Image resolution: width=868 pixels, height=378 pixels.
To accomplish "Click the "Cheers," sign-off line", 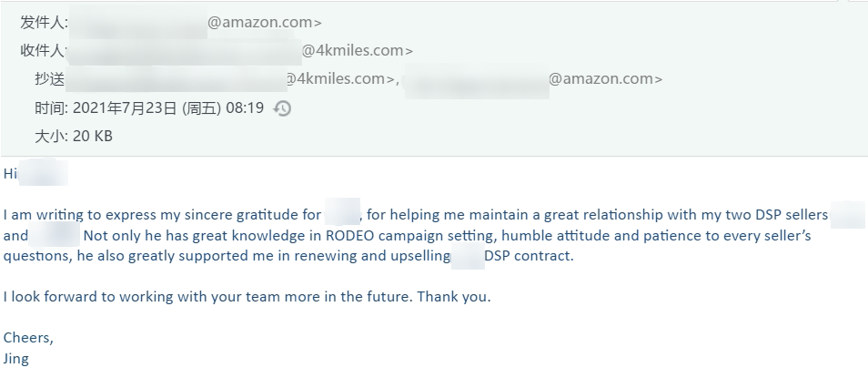I will (28, 338).
